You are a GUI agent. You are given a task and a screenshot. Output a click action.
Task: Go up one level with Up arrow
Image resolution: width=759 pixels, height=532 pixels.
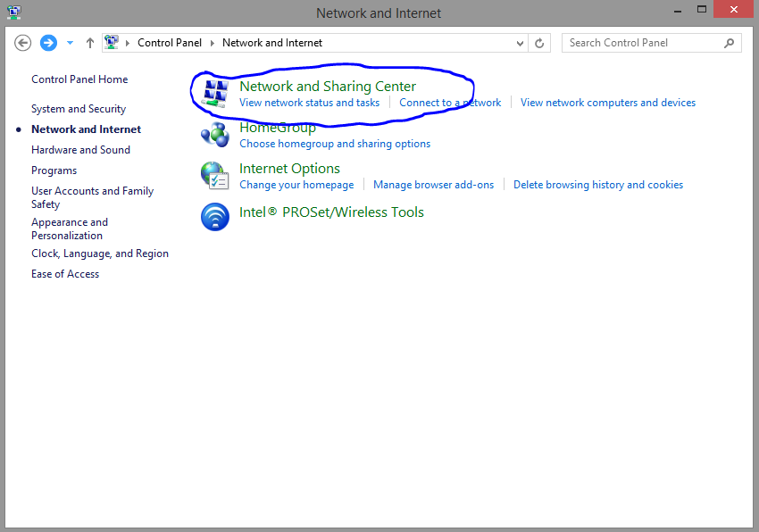point(89,43)
